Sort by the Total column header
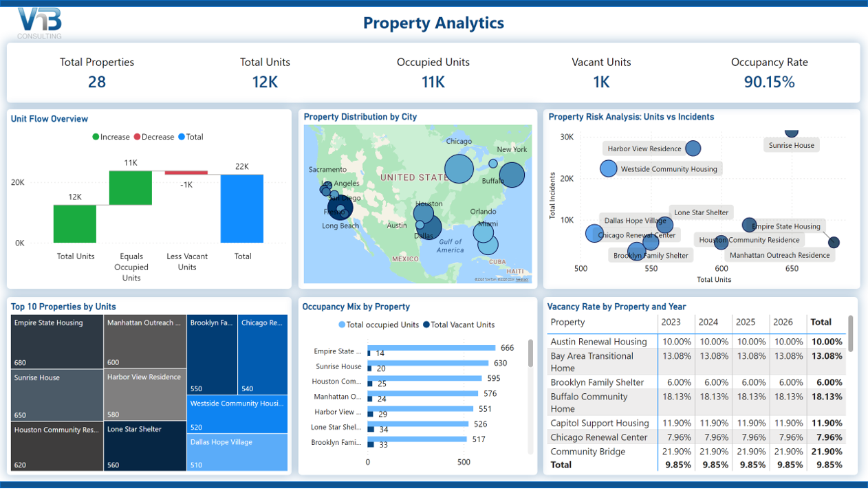 [x=821, y=322]
